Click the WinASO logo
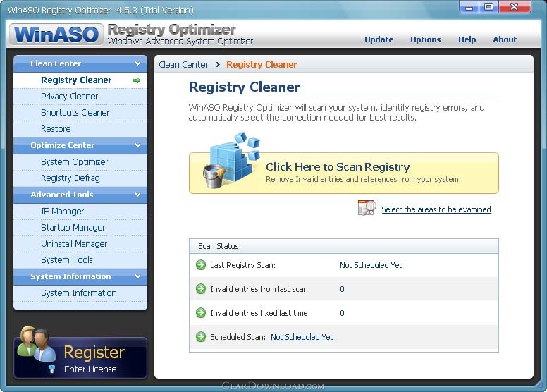 pos(56,35)
